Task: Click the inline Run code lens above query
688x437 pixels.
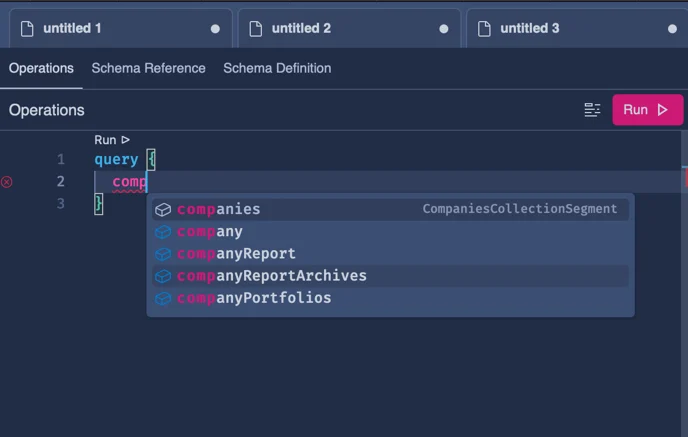Action: click(x=112, y=140)
